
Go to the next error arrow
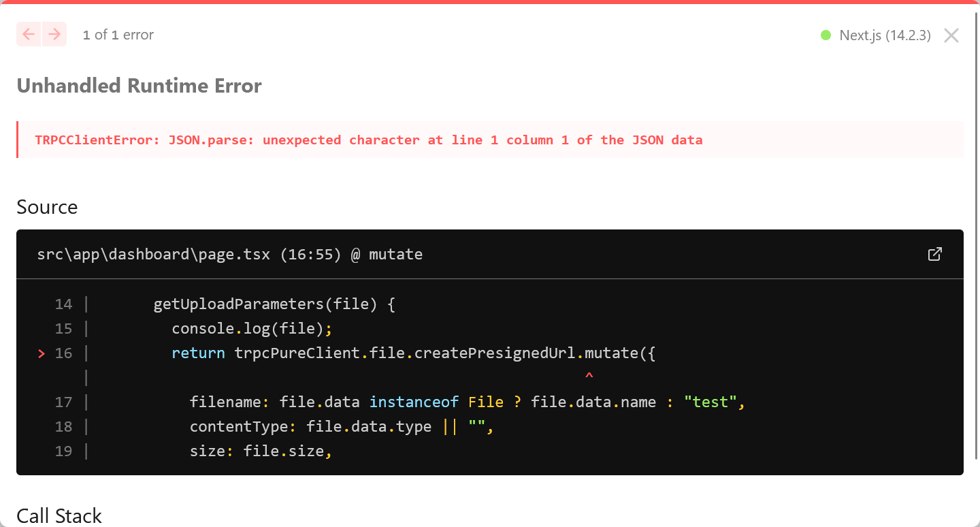pyautogui.click(x=54, y=34)
